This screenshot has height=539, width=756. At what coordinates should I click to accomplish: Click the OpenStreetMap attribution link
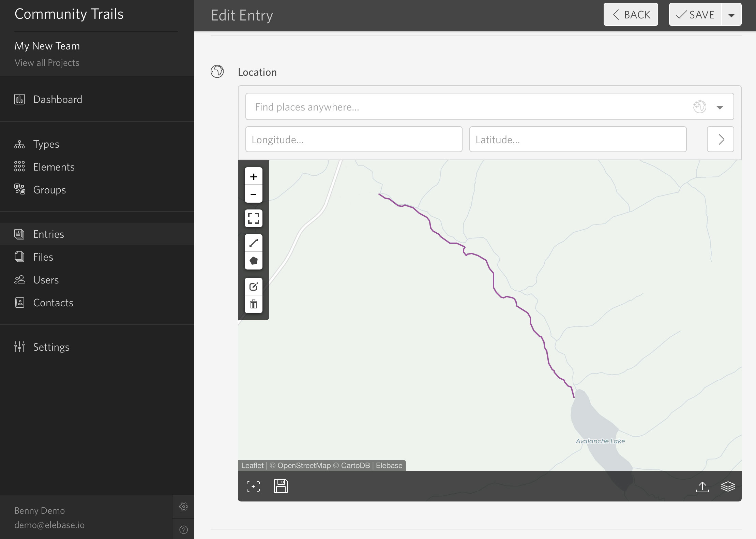[304, 465]
